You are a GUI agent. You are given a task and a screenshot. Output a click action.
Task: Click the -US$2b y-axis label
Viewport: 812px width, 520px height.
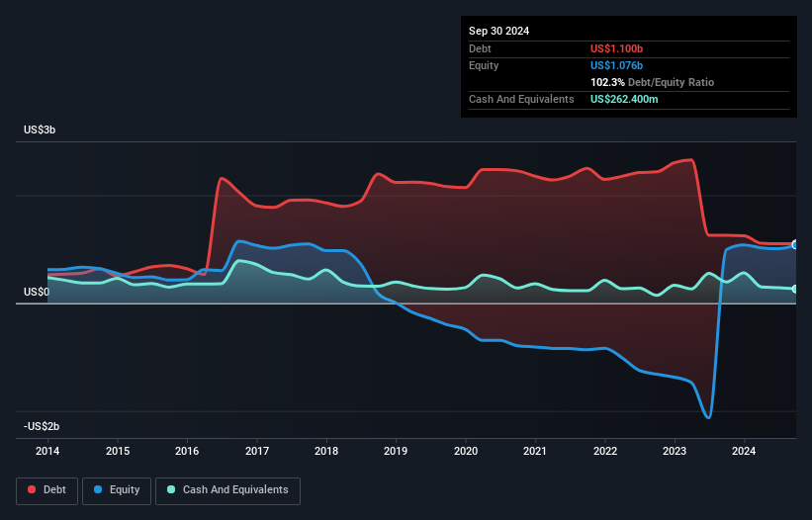pyautogui.click(x=42, y=426)
